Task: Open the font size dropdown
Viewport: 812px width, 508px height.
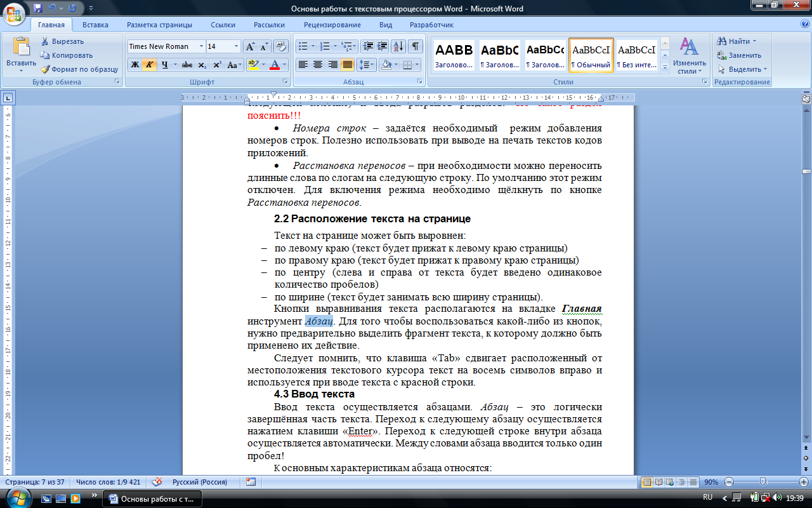Action: point(237,46)
